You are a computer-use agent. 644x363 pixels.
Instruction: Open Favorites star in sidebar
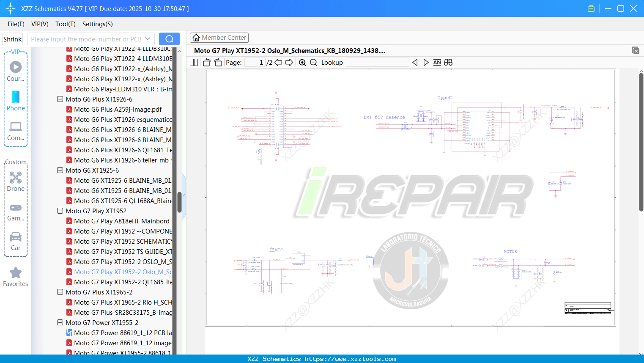16,277
